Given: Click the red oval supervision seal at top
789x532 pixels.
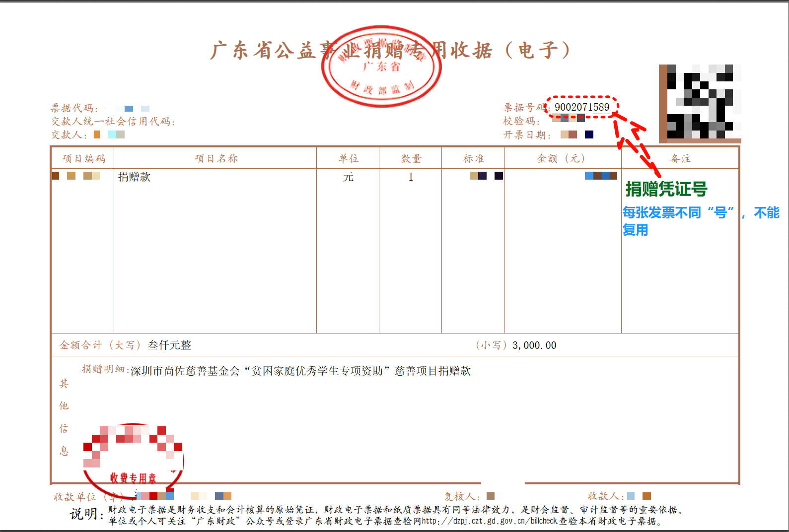Looking at the screenshot, I should click(x=381, y=67).
